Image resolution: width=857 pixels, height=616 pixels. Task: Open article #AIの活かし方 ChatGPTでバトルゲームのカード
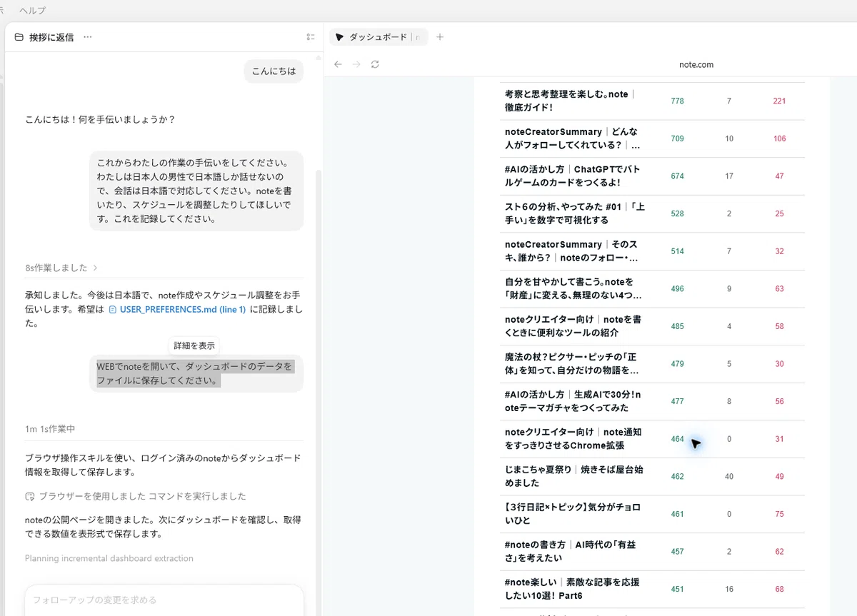[x=572, y=176]
